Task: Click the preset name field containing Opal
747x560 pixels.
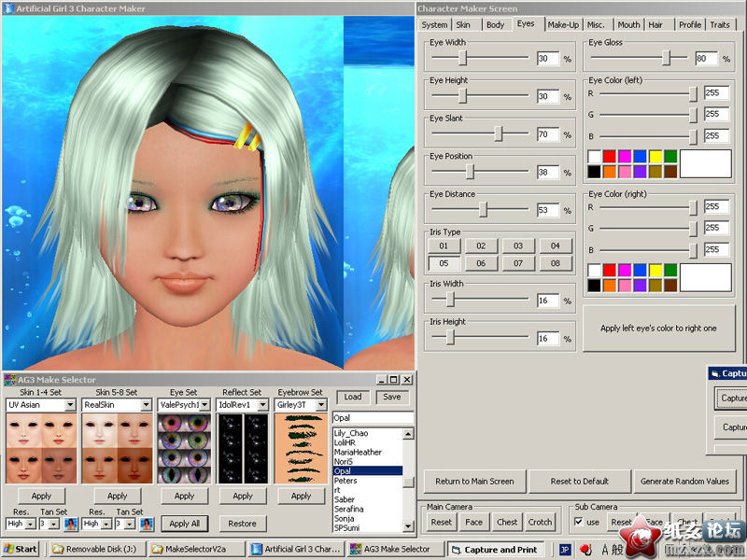Action: point(373,418)
